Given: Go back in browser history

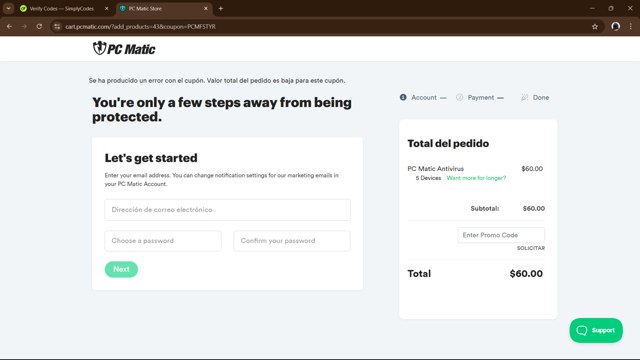Looking at the screenshot, I should point(9,27).
